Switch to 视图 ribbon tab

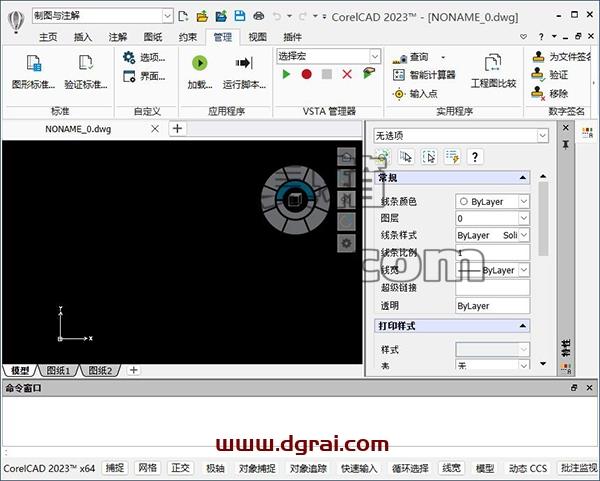(258, 37)
